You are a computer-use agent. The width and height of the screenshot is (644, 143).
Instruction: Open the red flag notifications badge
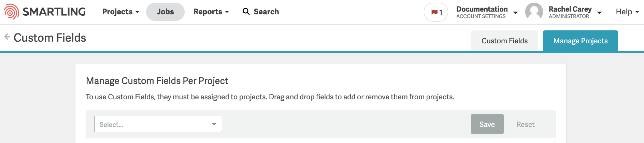tap(436, 12)
